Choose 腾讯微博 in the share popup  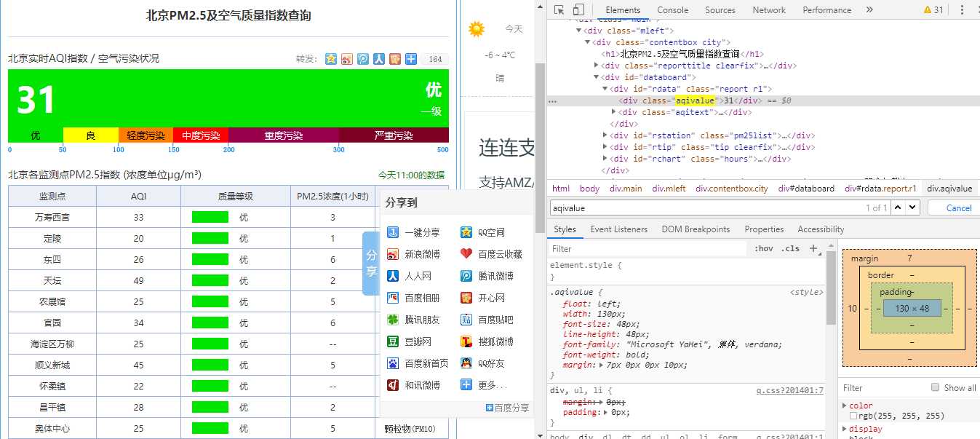click(487, 276)
